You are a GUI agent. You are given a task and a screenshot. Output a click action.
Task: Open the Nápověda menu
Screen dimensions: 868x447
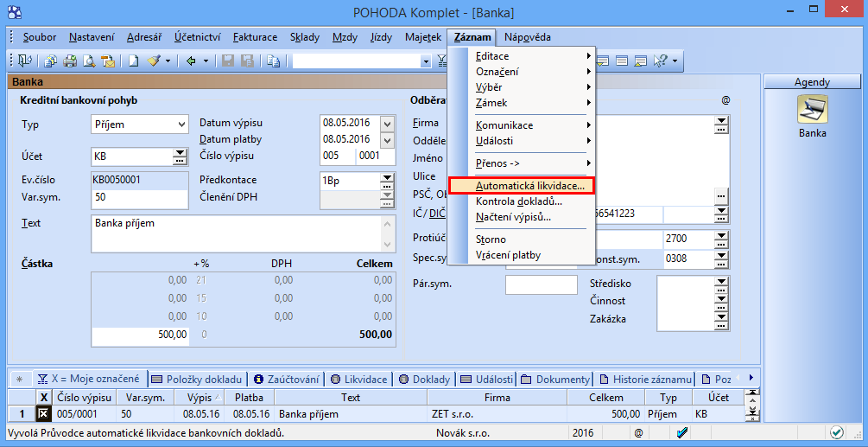[528, 37]
